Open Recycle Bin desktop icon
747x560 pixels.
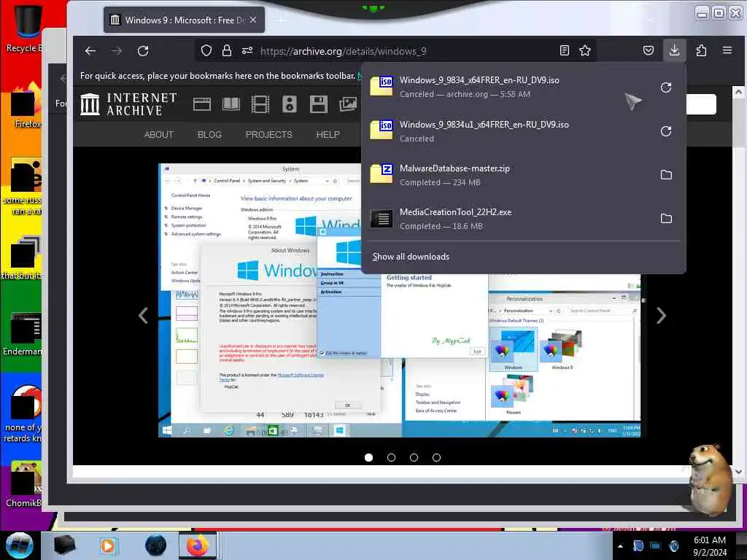click(25, 28)
